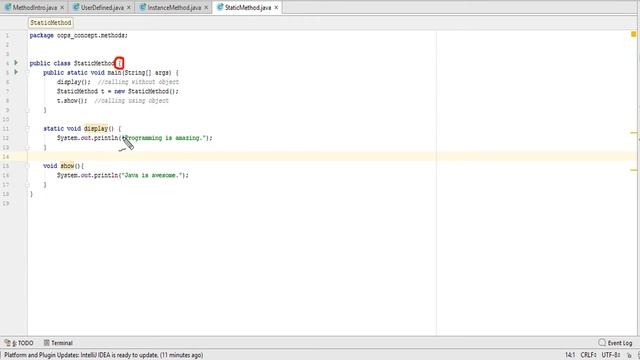Click the inspection warning indicator at top right

633,34
